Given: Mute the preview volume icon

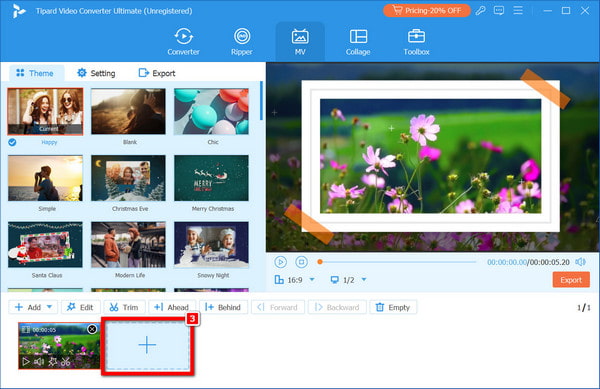Looking at the screenshot, I should click(x=580, y=262).
